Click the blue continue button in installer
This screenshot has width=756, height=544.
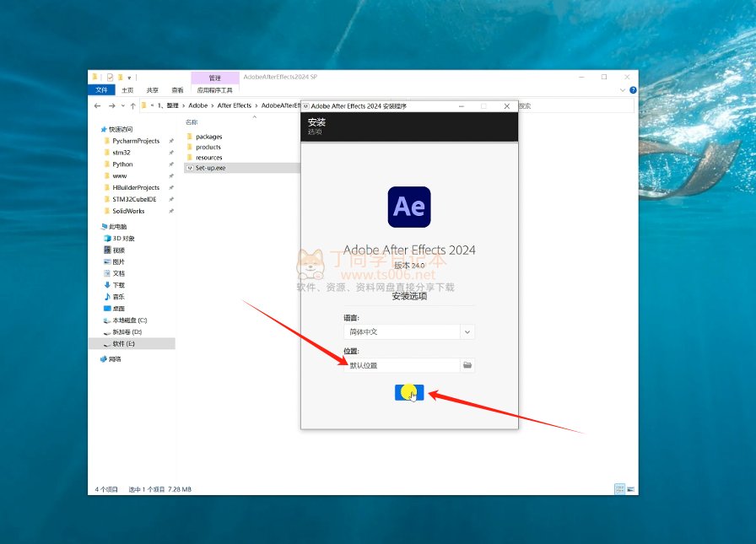point(409,392)
